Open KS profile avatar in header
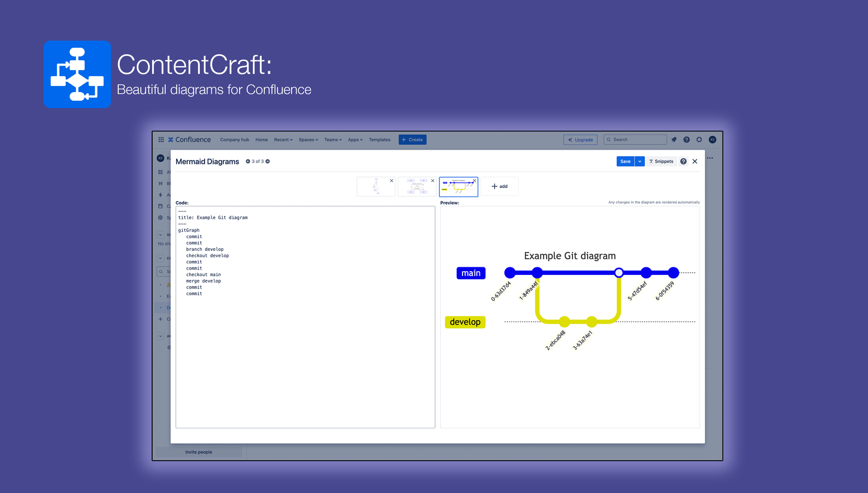 click(713, 140)
